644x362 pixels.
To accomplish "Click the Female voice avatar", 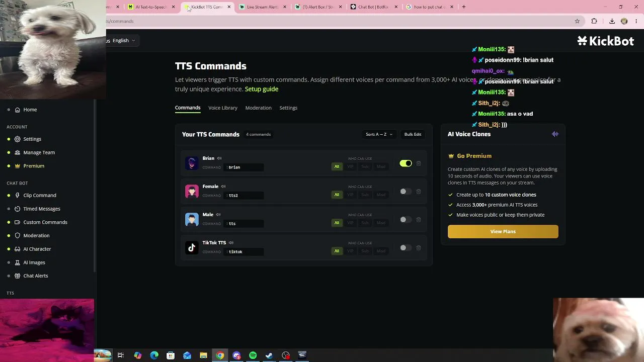I will [x=192, y=191].
